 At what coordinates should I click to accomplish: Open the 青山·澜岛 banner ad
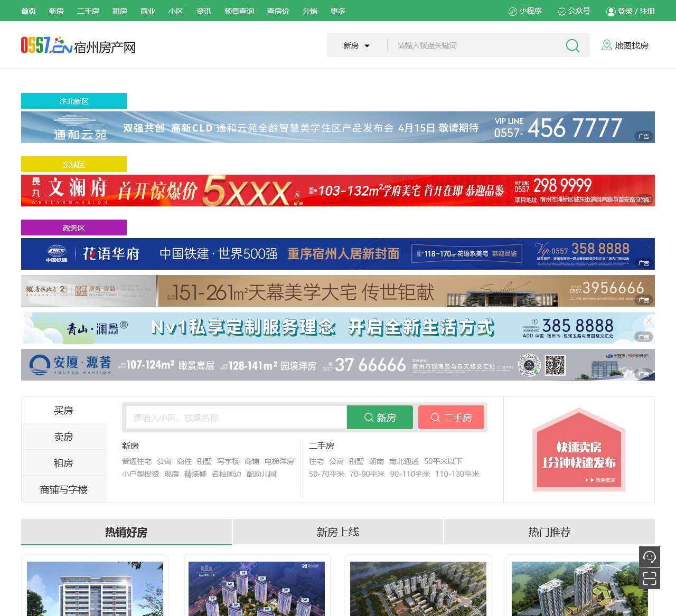[338, 328]
